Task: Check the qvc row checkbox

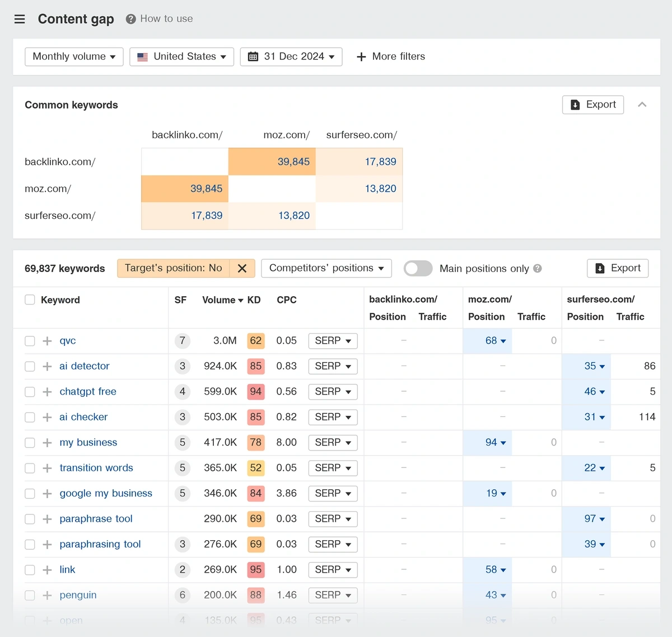Action: 30,341
